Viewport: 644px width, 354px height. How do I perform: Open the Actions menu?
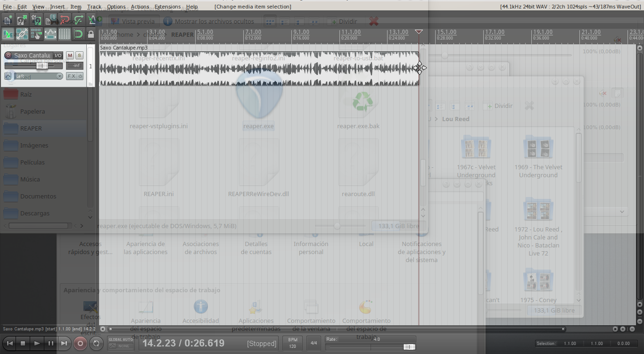point(140,7)
